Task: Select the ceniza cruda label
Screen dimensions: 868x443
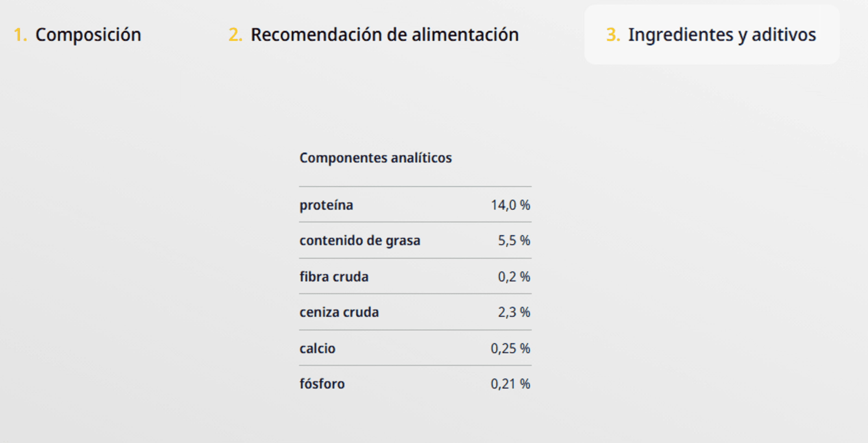Action: [339, 312]
